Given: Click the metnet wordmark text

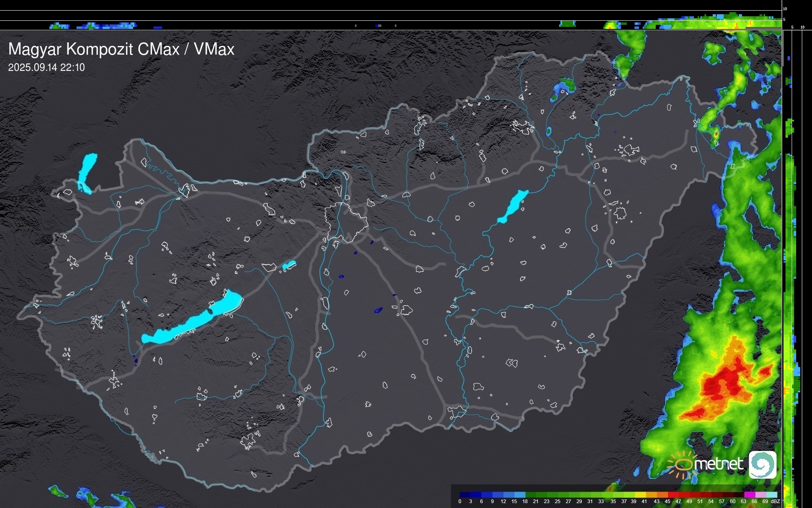Looking at the screenshot, I should tap(718, 464).
